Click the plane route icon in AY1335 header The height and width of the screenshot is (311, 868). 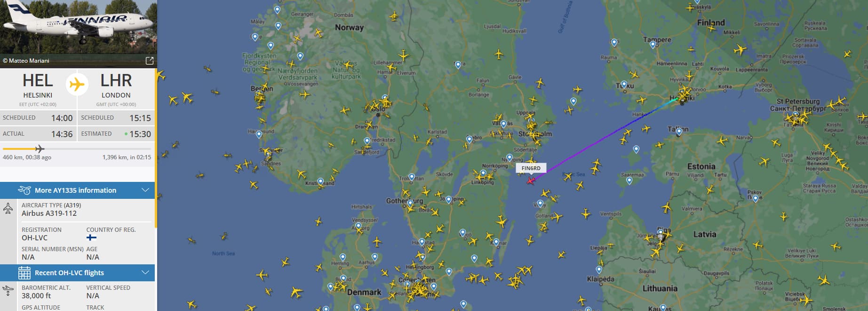tap(24, 190)
